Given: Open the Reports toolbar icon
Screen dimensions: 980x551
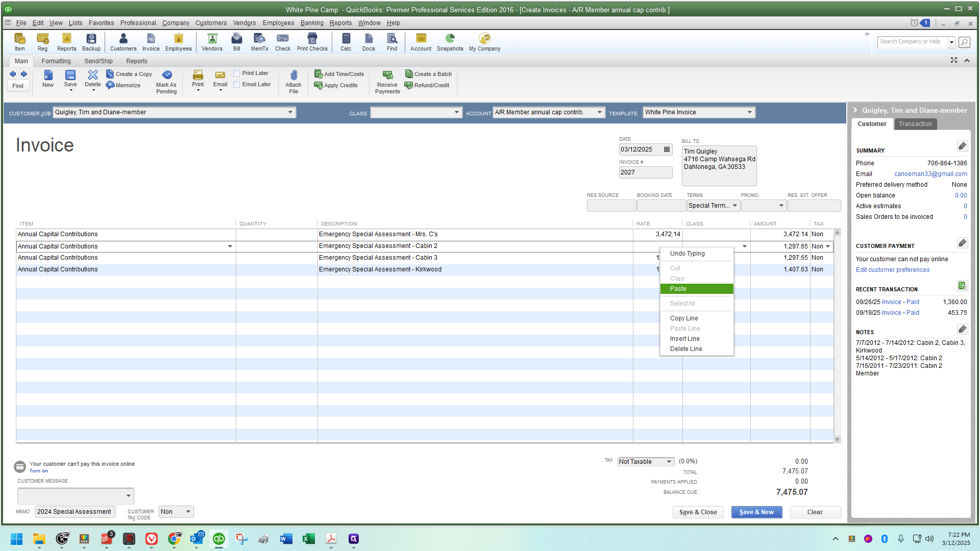Looking at the screenshot, I should 66,42.
